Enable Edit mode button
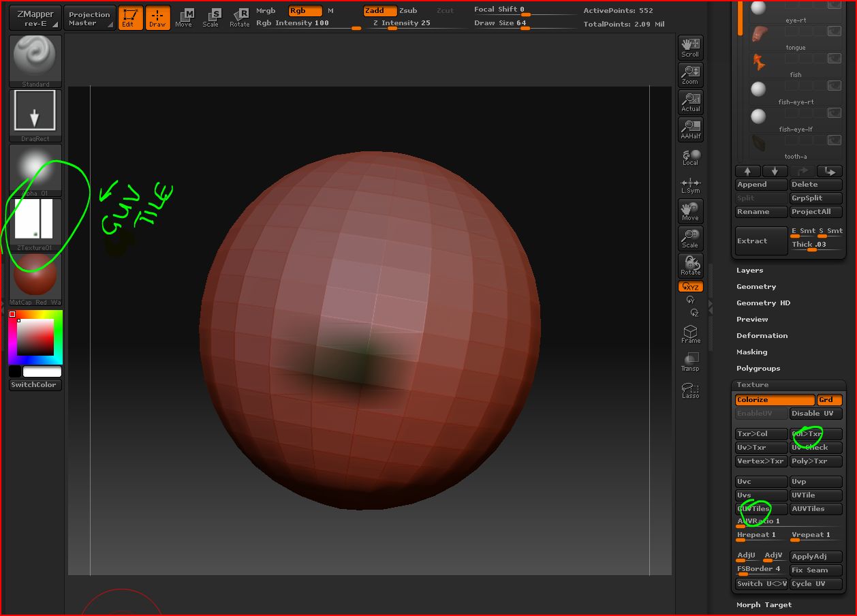 [x=130, y=18]
